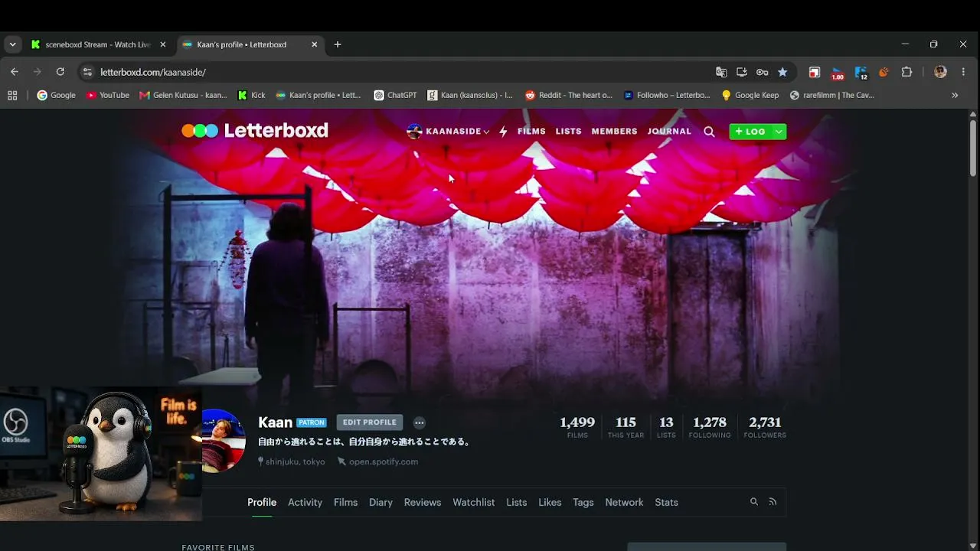This screenshot has height=551, width=980.
Task: Switch to the sceneboxd Stream tab
Action: (98, 44)
